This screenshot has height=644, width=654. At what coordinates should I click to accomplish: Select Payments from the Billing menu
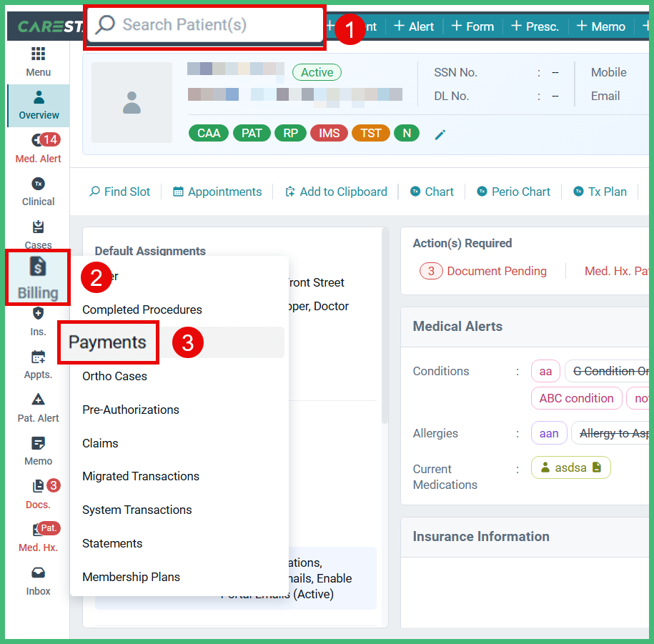(108, 342)
